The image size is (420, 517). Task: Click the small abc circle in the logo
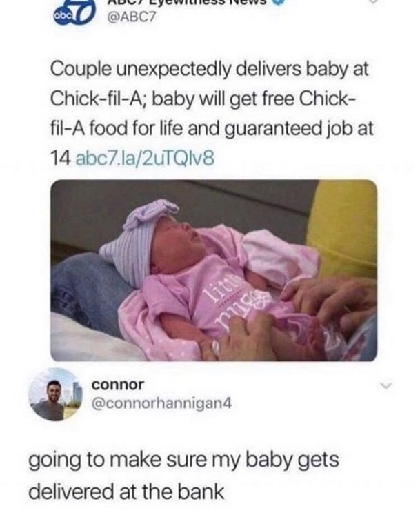pos(61,16)
